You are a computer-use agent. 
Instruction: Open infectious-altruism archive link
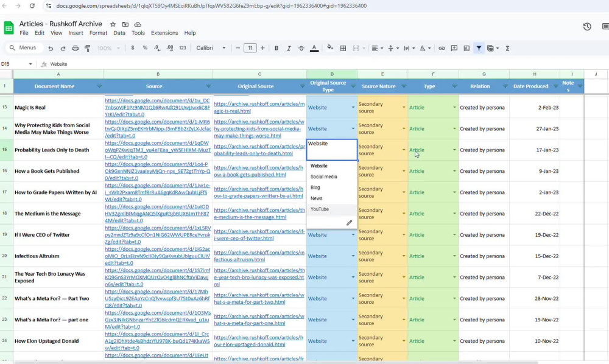[259, 256]
